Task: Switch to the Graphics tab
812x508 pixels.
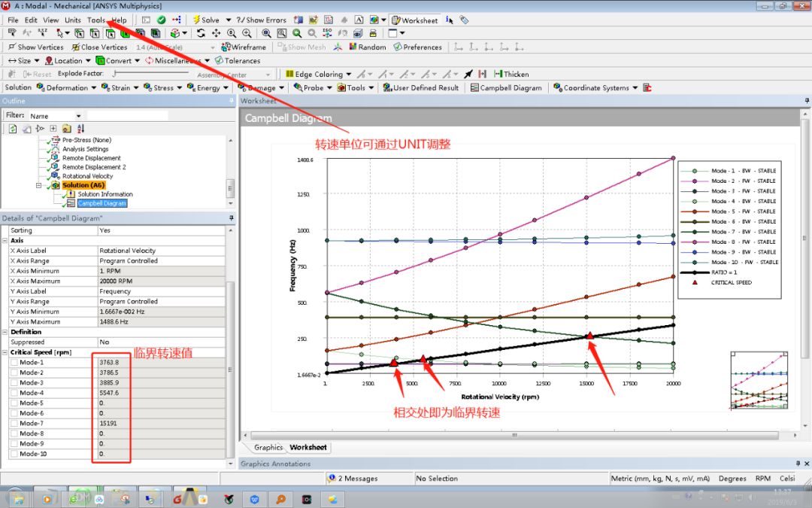Action: pyautogui.click(x=268, y=446)
